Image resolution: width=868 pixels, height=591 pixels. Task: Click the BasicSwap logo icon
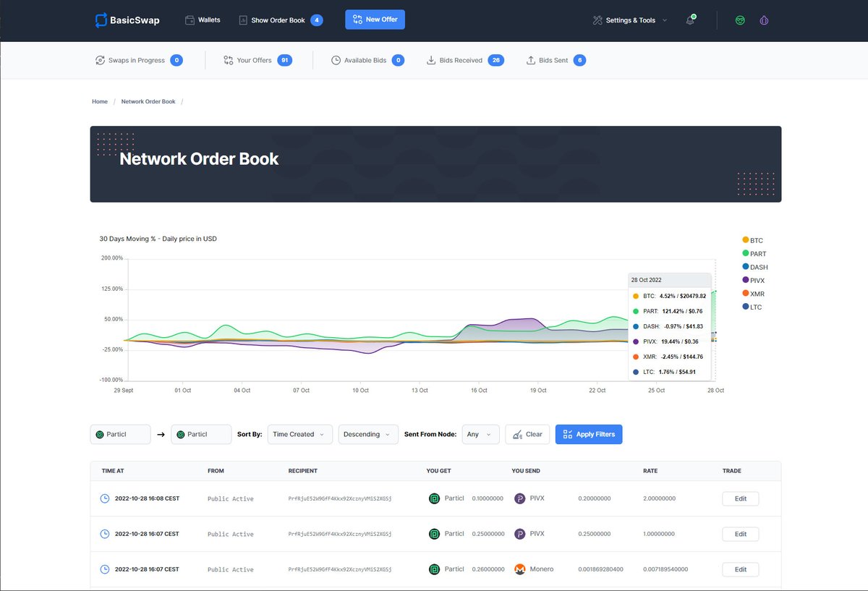coord(101,20)
